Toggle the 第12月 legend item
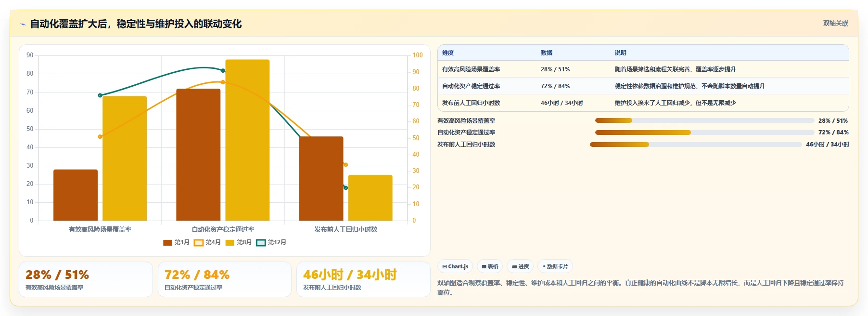This screenshot has width=868, height=316. point(271,242)
